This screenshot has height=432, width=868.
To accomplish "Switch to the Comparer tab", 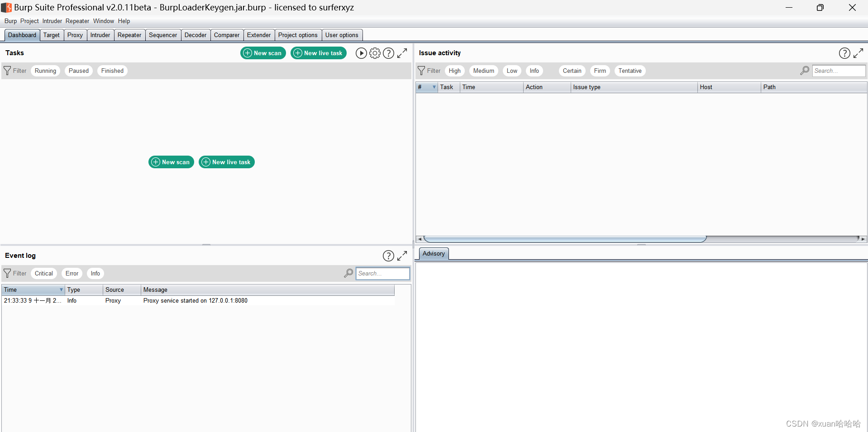I will pyautogui.click(x=227, y=35).
